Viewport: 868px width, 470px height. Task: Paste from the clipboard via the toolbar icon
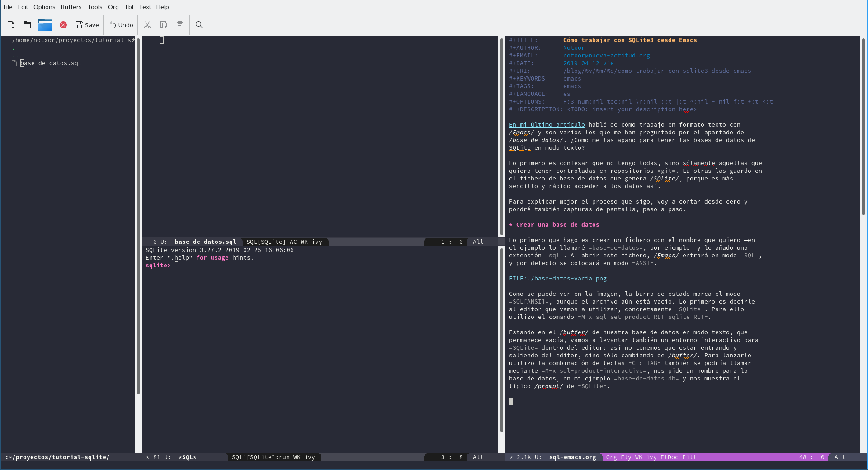pos(180,25)
